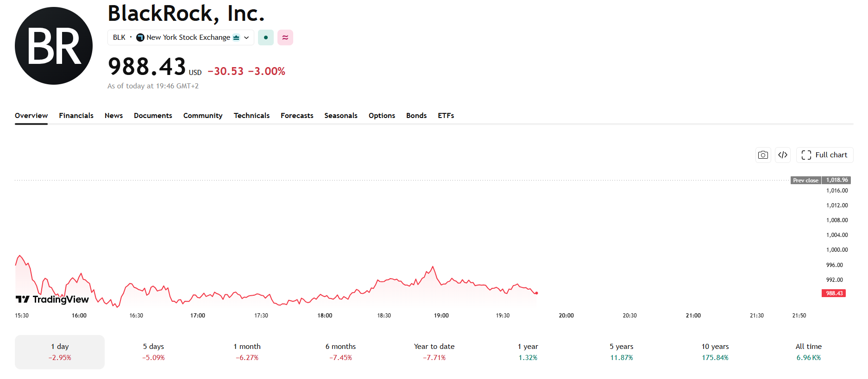This screenshot has height=379, width=868.
Task: Click the 'As of today at 19:46' timestamp
Action: point(153,86)
